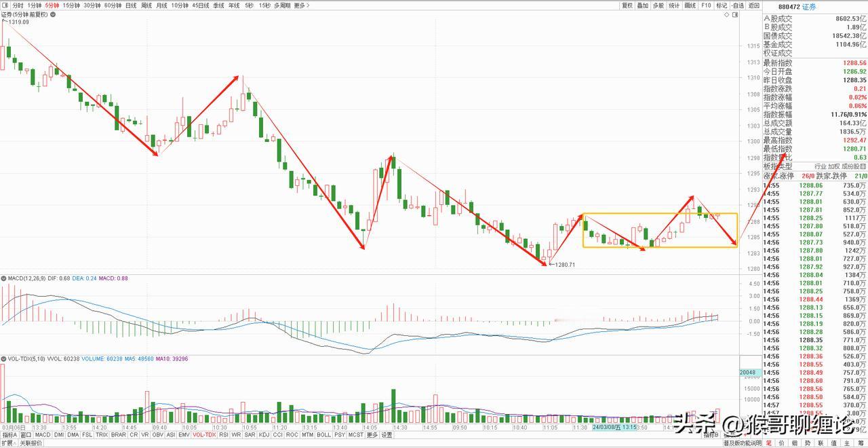Select the 1分钟 period
Screen dimensions: 868x448
pos(35,5)
